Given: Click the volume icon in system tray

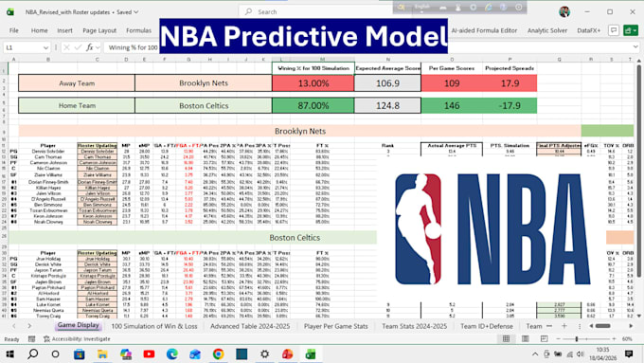Looking at the screenshot, I should 580,354.
